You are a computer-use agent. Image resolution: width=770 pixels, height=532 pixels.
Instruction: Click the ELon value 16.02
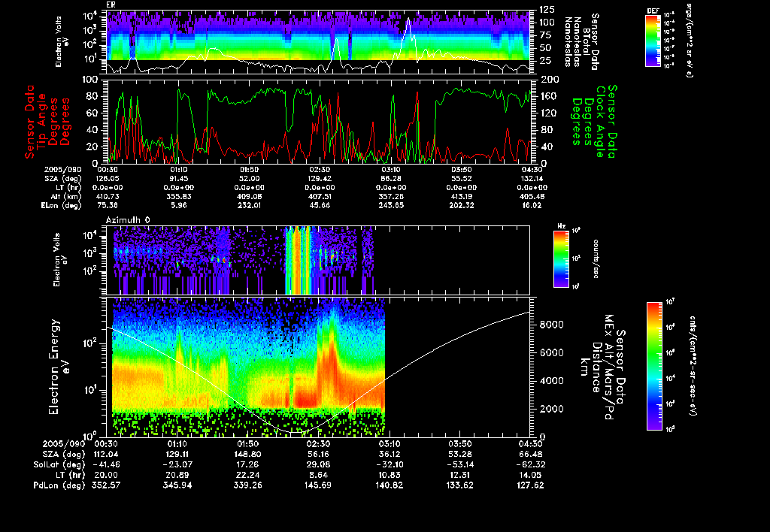tap(531, 206)
